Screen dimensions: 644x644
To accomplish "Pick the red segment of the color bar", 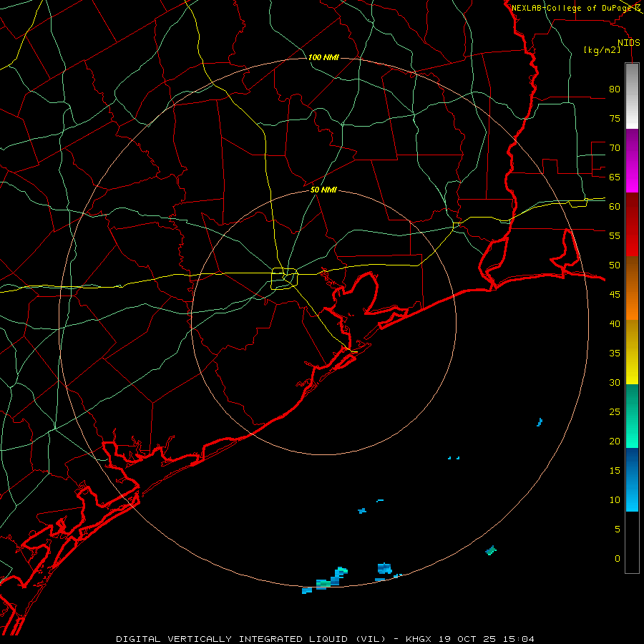I will (632, 225).
